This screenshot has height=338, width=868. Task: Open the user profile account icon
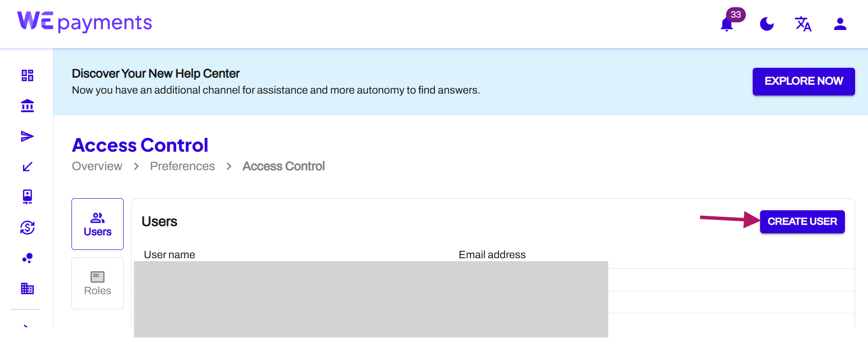point(840,24)
